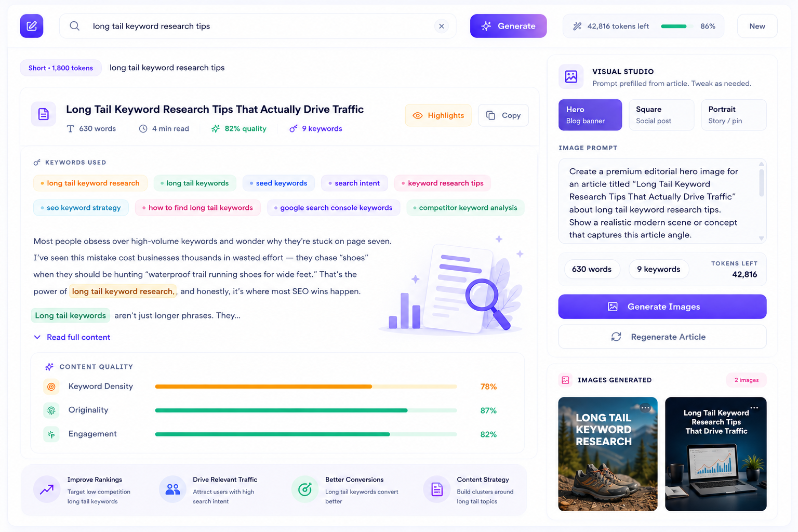Viewport: 798px width, 532px height.
Task: Click the Keywords Used key icon
Action: 37,163
